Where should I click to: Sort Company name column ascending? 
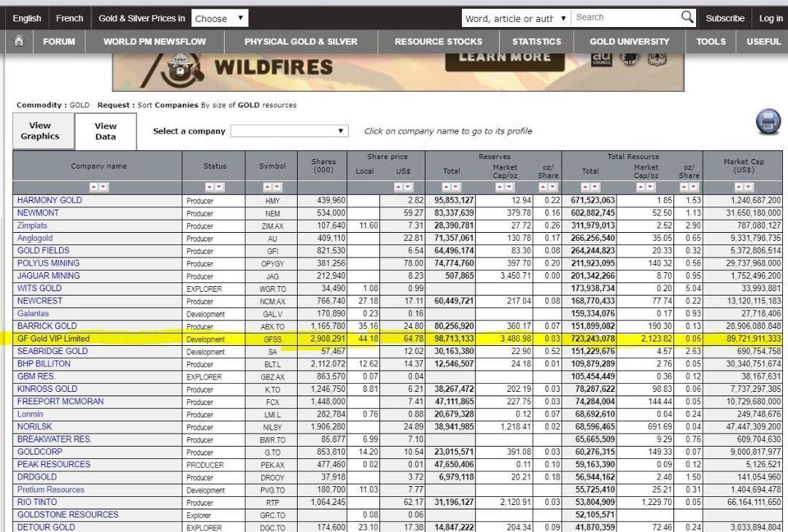pos(93,188)
